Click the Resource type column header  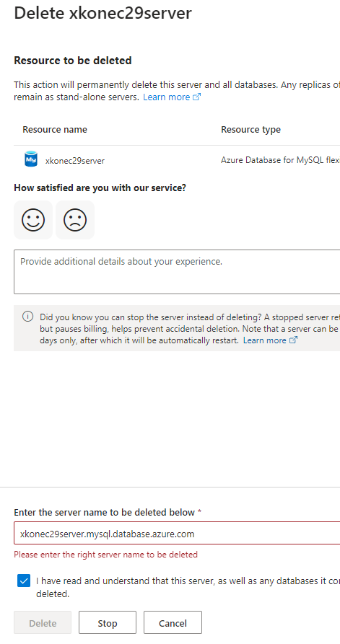(250, 129)
